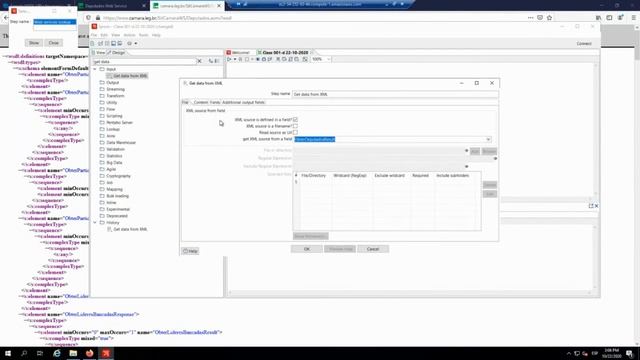Screen dimensions: 640x360
Task: Click the steps search box containing 'get data'
Action: tap(144, 62)
